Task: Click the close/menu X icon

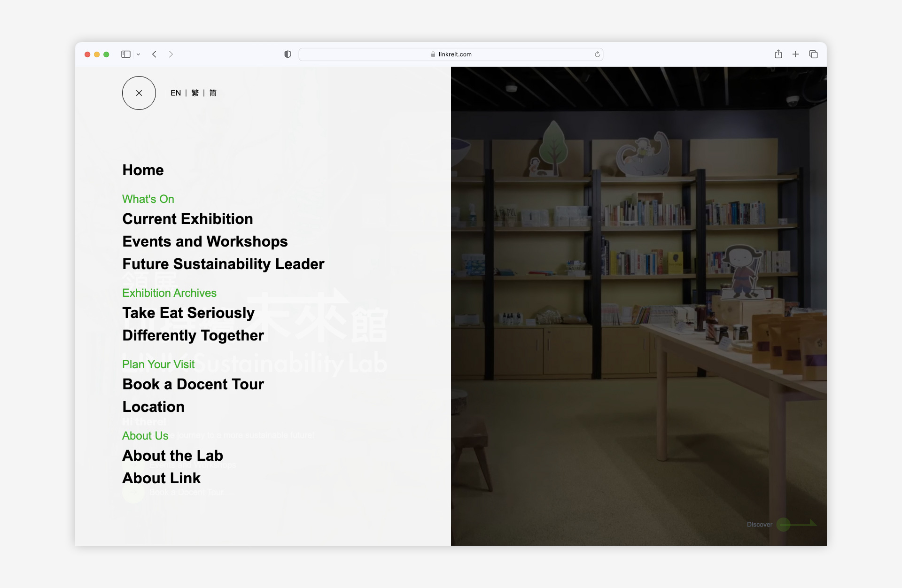Action: [139, 93]
